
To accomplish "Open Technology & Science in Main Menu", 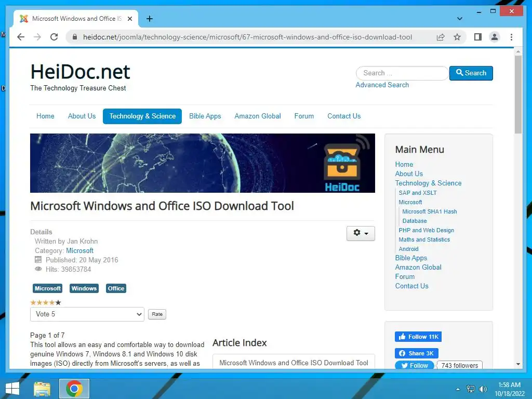I will tap(428, 183).
